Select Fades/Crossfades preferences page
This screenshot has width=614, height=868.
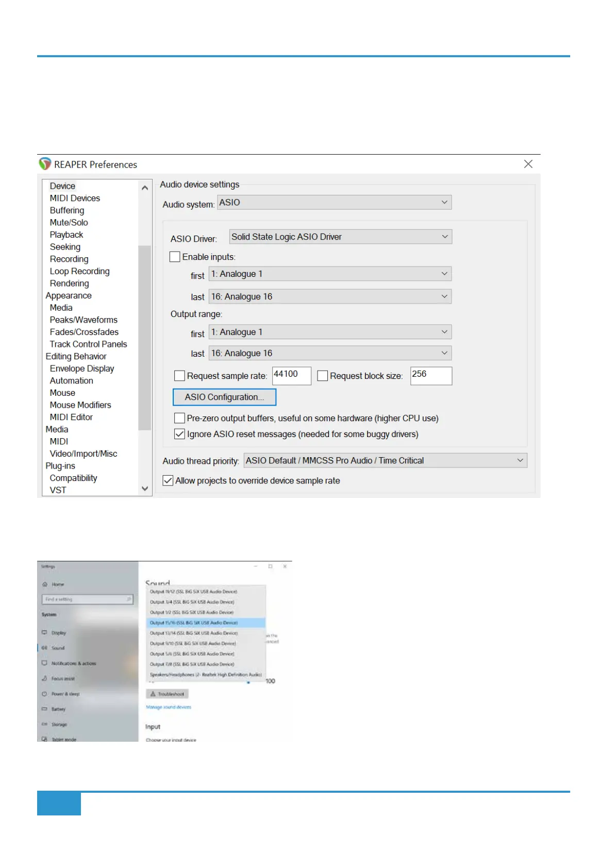[x=84, y=332]
